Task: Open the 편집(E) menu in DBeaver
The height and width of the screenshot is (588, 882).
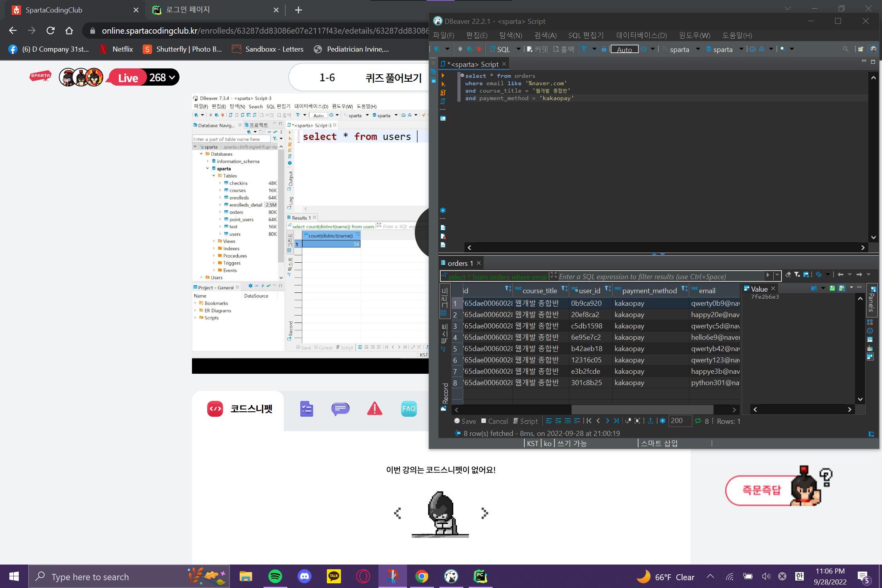Action: tap(477, 36)
